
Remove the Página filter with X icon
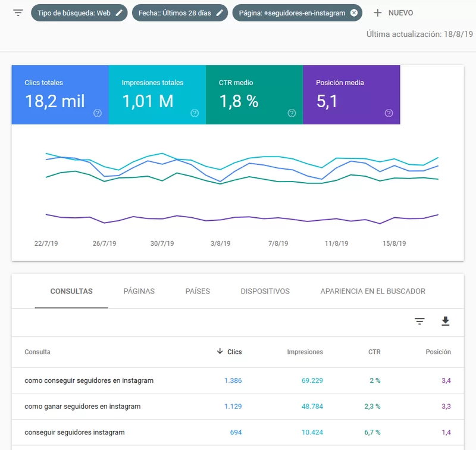[353, 12]
